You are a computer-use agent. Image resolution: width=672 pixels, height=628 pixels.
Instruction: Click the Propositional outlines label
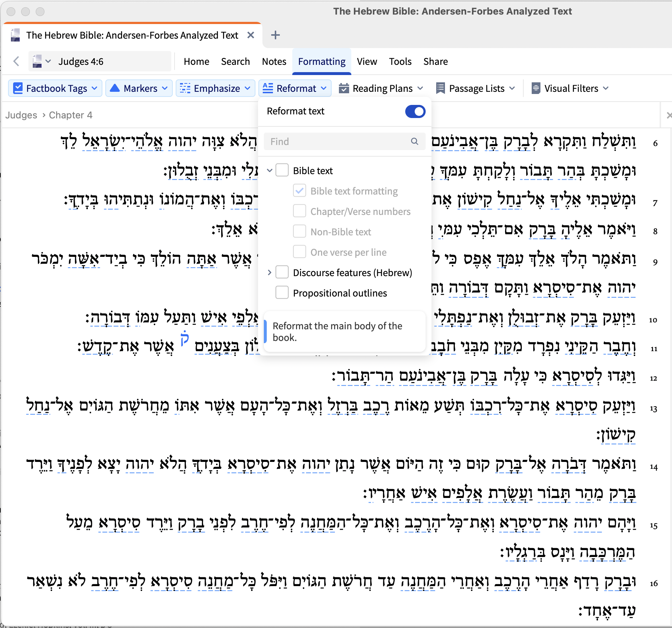pyautogui.click(x=340, y=293)
